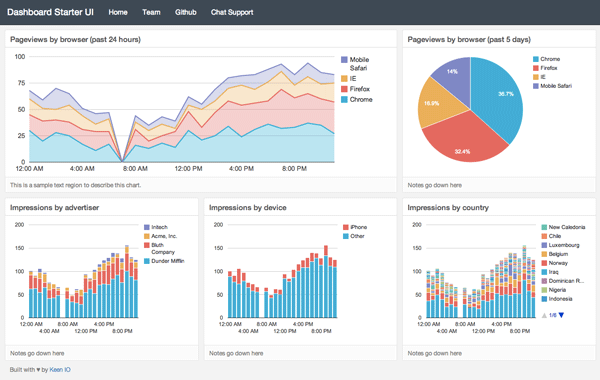This screenshot has width=600, height=380.
Task: Click the Dominican R... legend entry
Action: (x=563, y=281)
